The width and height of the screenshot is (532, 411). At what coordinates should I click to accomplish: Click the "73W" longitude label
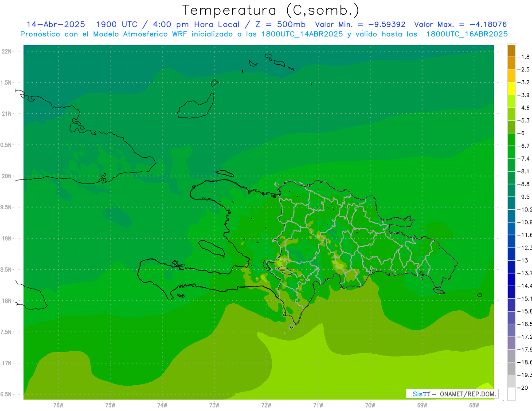pos(214,405)
